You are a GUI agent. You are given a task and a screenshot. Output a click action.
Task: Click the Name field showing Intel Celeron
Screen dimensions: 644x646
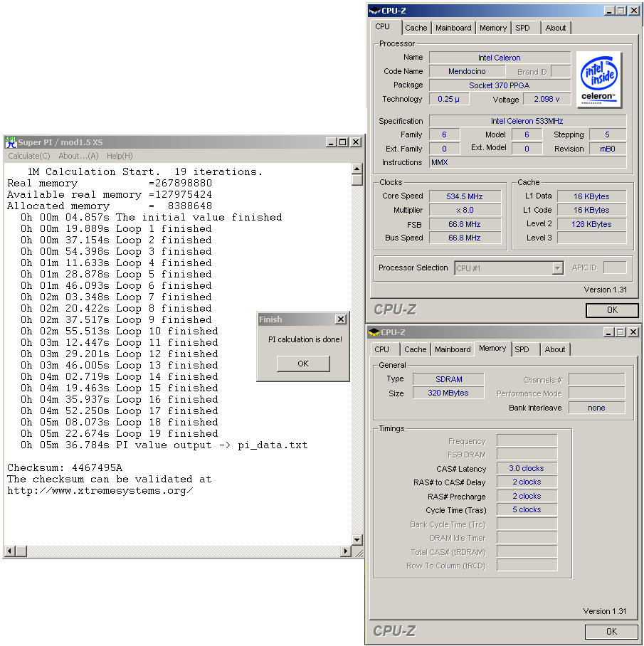point(500,58)
